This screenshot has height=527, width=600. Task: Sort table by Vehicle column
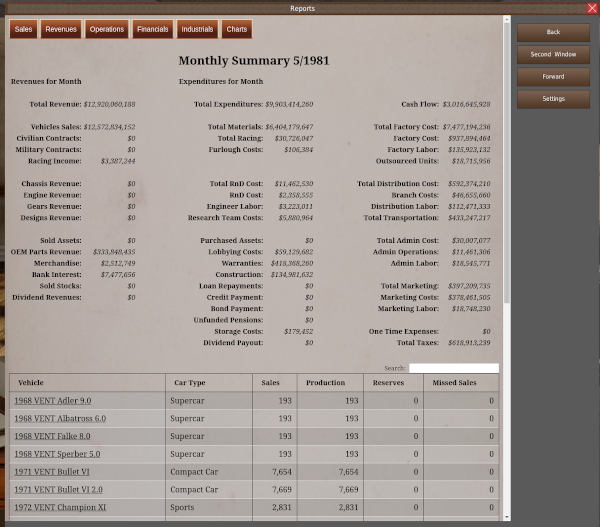[x=87, y=383]
